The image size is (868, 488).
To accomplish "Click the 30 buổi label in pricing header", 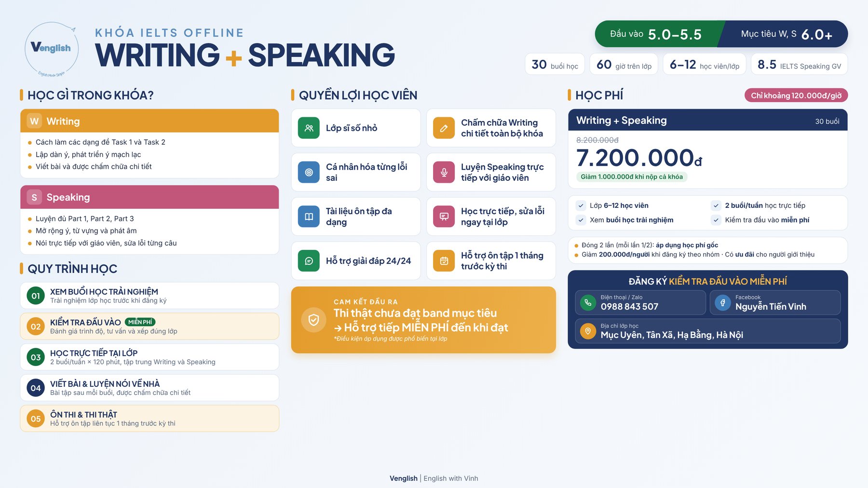I will 827,122.
